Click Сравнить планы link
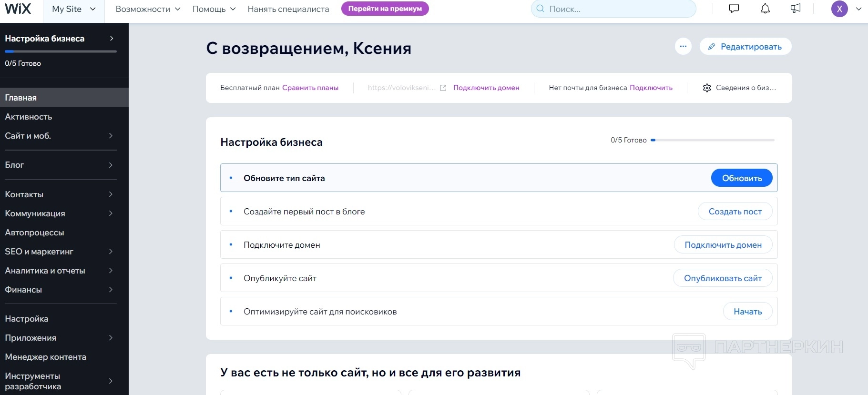This screenshot has width=868, height=395. (310, 88)
